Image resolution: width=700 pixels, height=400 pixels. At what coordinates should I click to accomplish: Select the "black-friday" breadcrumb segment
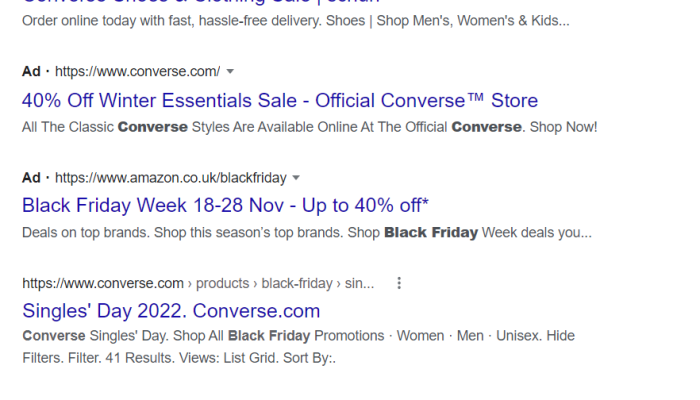coord(297,283)
